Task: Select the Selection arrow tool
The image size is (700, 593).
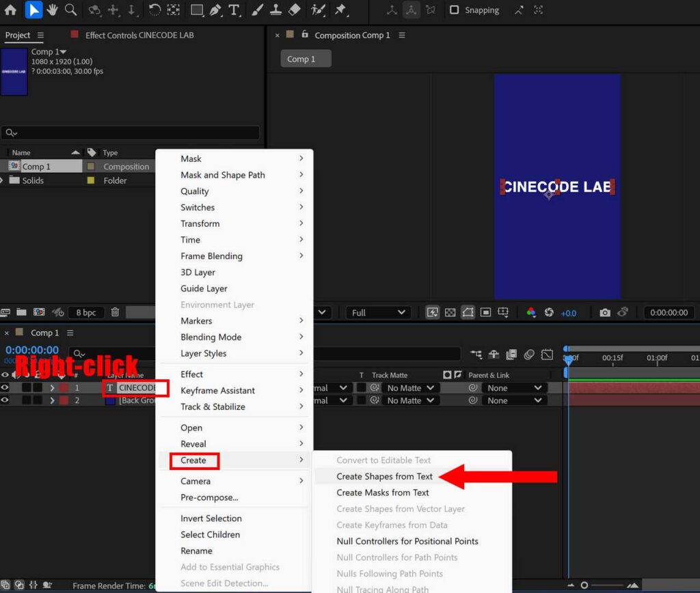Action: coord(33,10)
